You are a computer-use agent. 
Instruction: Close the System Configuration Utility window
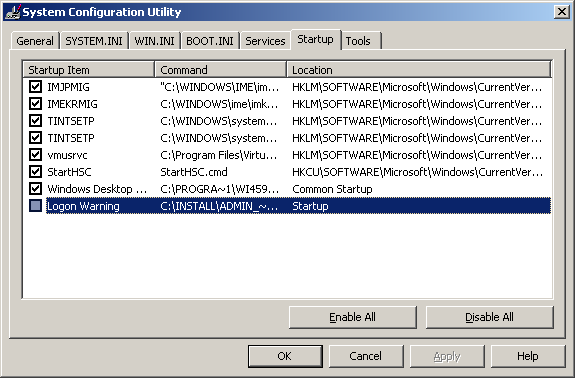561,12
